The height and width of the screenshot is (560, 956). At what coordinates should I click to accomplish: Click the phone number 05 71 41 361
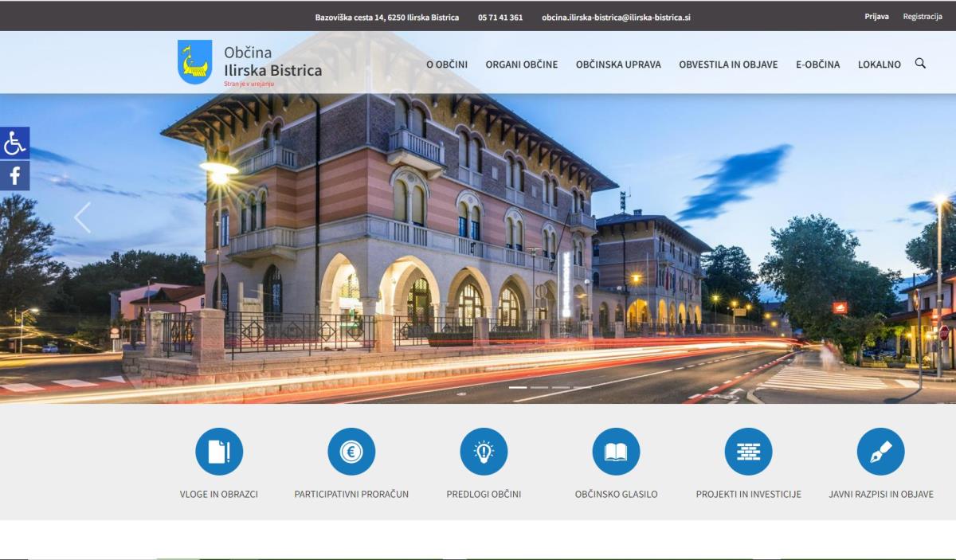click(x=500, y=17)
